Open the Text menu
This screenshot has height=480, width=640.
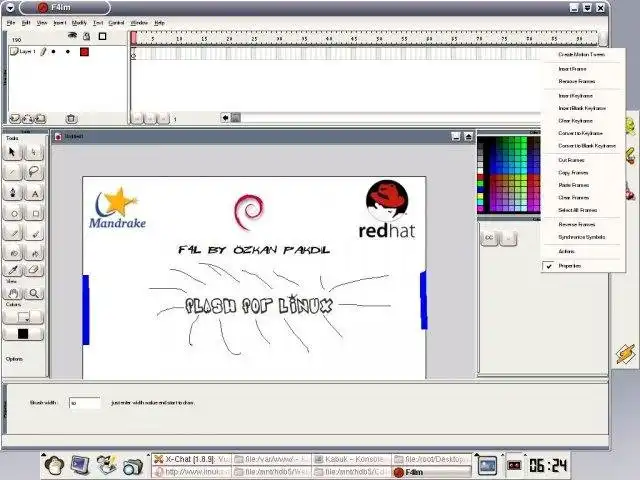98,23
